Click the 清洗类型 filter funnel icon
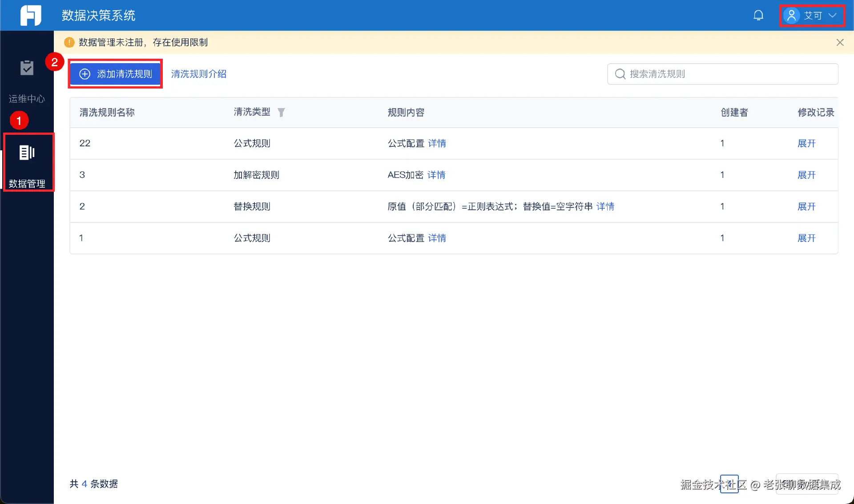The width and height of the screenshot is (854, 504). pos(281,113)
